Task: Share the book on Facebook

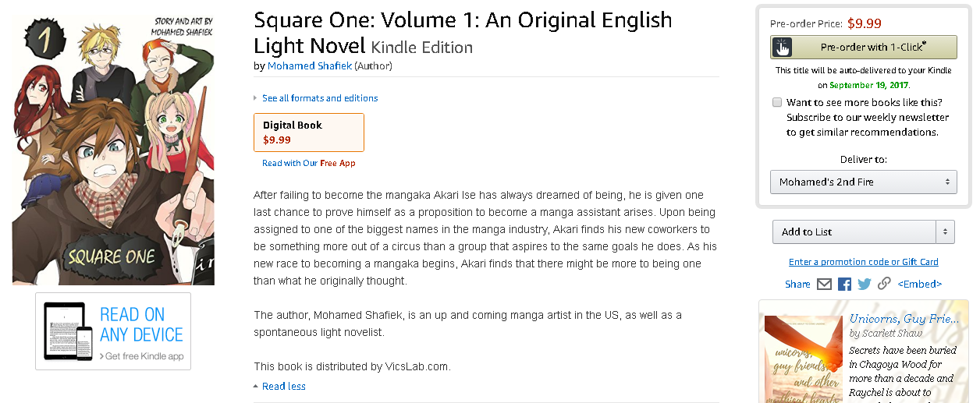Action: [844, 285]
